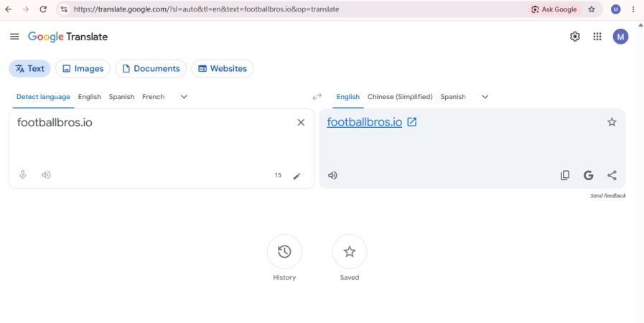The height and width of the screenshot is (323, 644).
Task: Open translated link in new window icon
Action: point(411,122)
